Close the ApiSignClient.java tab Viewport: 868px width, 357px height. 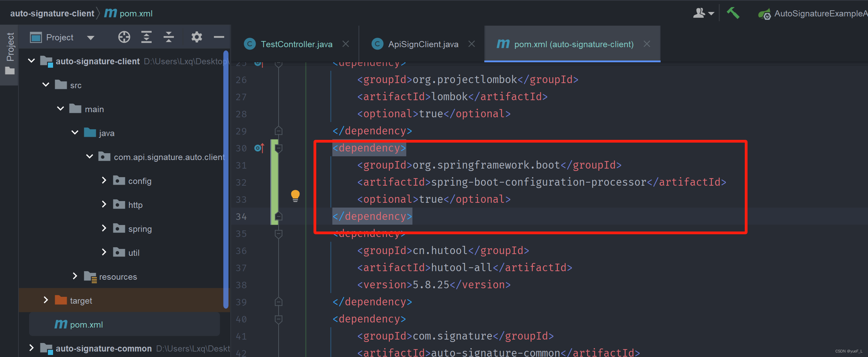pyautogui.click(x=471, y=44)
